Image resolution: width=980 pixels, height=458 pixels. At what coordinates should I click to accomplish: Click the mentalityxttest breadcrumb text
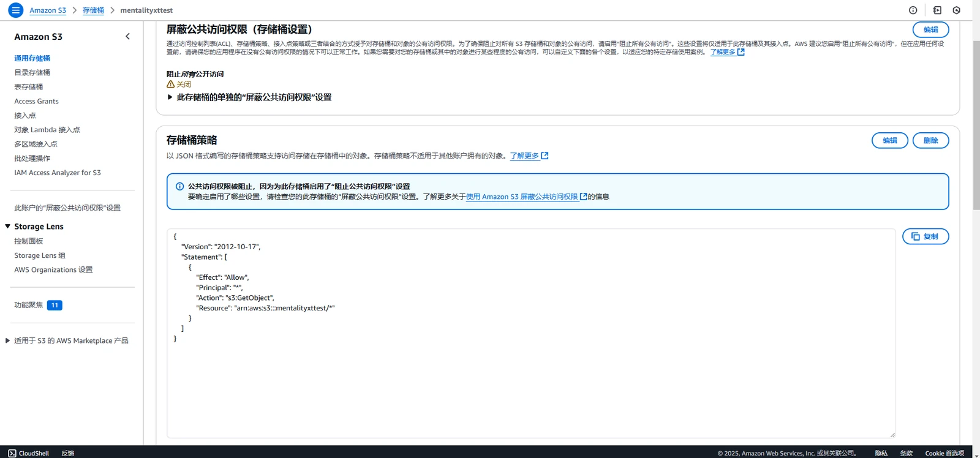coord(146,10)
